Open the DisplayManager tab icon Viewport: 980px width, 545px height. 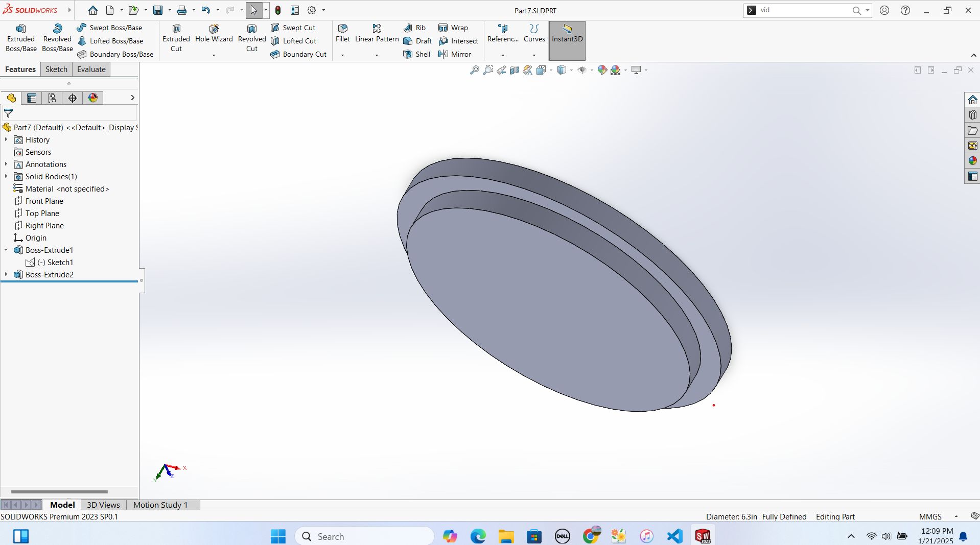click(93, 98)
